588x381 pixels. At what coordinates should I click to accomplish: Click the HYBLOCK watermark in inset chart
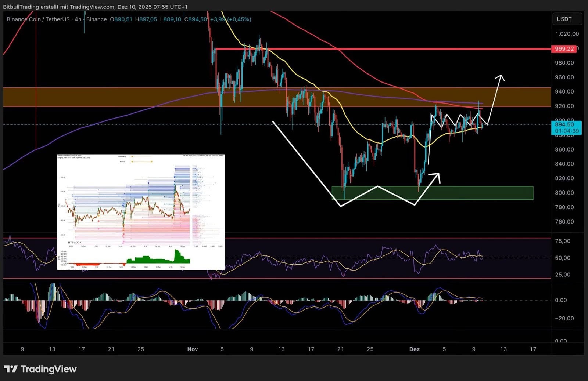click(75, 242)
